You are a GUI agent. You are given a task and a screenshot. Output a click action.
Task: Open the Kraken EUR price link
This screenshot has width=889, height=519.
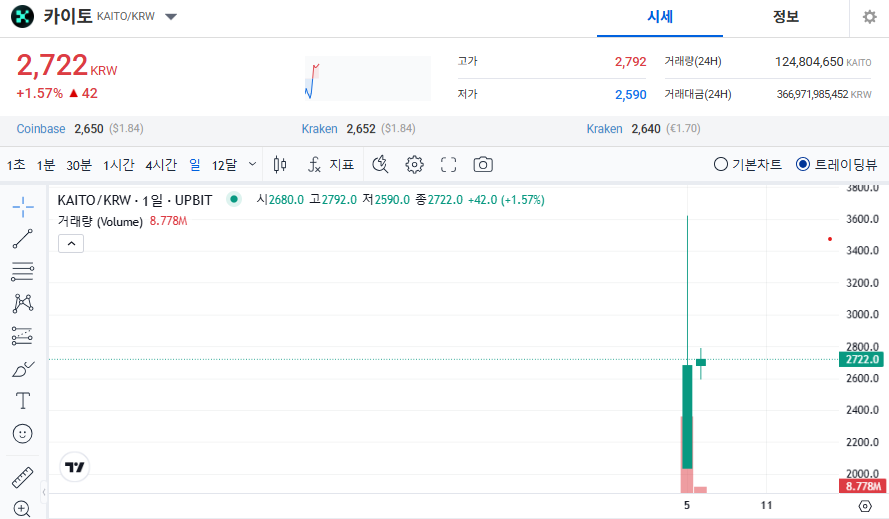coord(604,129)
